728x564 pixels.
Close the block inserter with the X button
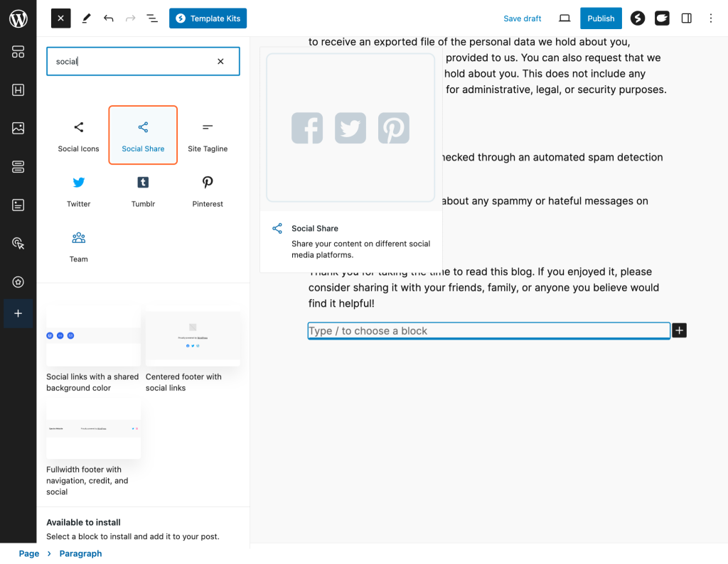(60, 18)
